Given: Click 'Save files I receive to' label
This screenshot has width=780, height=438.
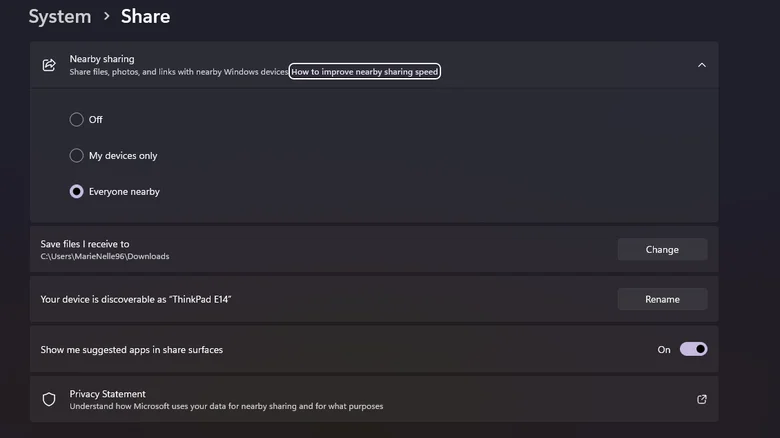Looking at the screenshot, I should [85, 244].
